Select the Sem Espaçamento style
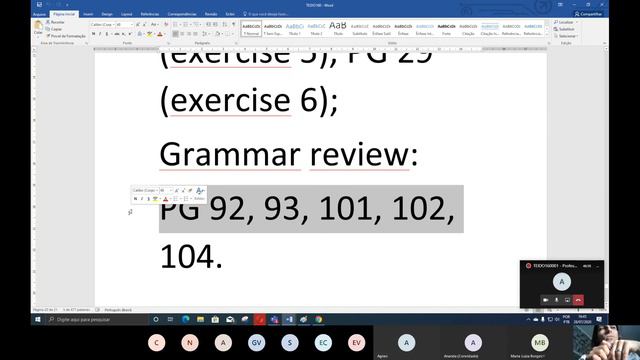Viewport: 640px width, 360px height. click(x=273, y=29)
